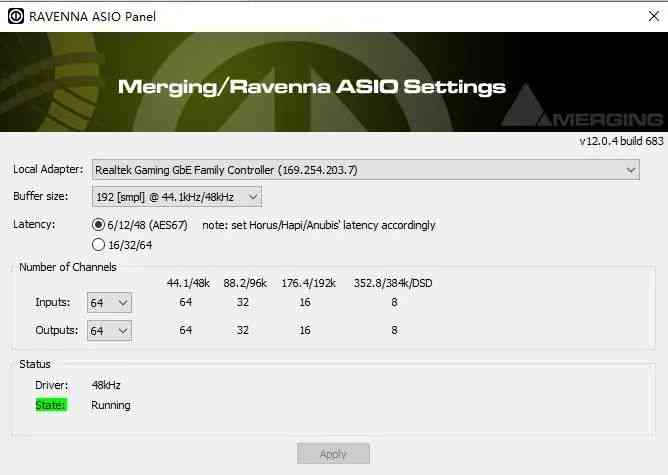Click the 44.1/48k column header
The width and height of the screenshot is (668, 475).
pos(188,283)
